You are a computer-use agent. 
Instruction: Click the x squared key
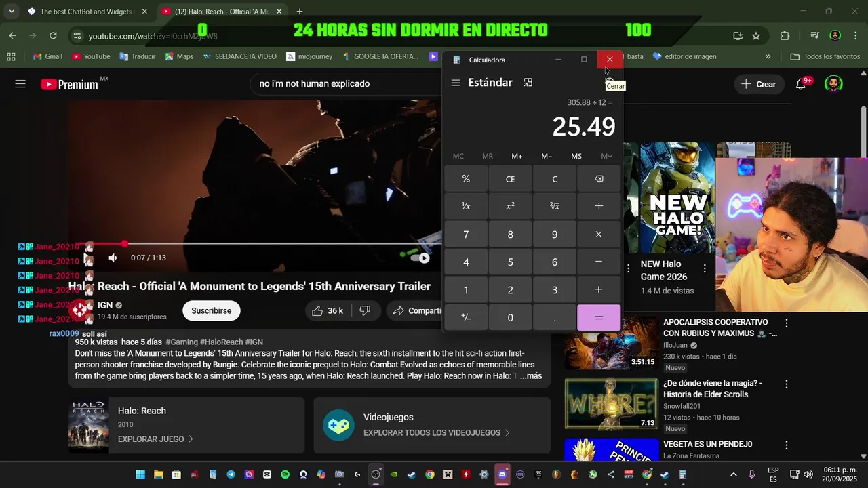coord(510,206)
